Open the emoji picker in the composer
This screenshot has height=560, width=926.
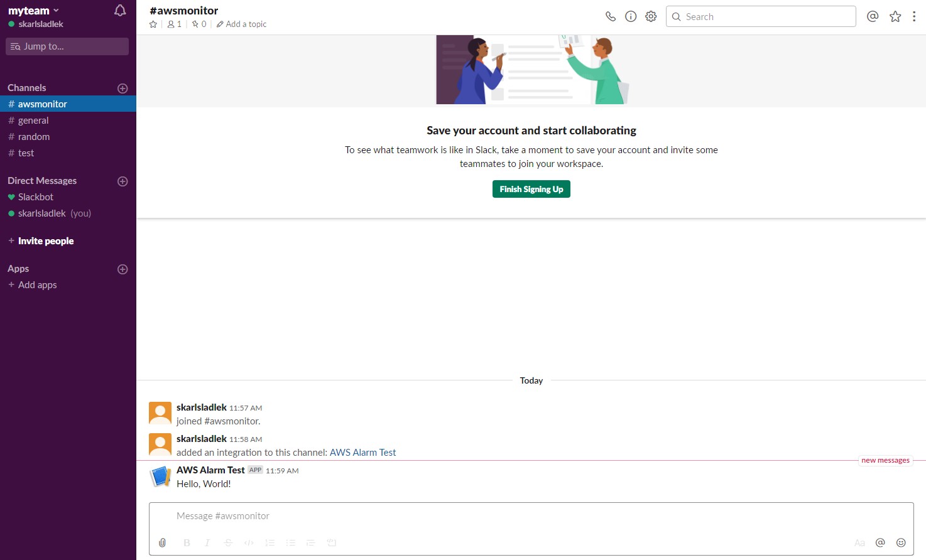pos(901,542)
